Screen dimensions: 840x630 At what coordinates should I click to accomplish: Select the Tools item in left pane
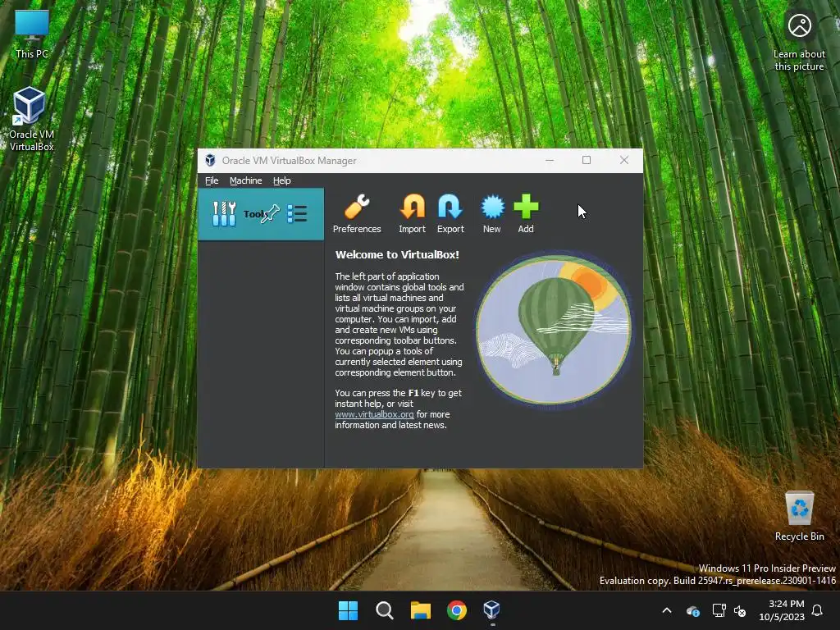260,214
